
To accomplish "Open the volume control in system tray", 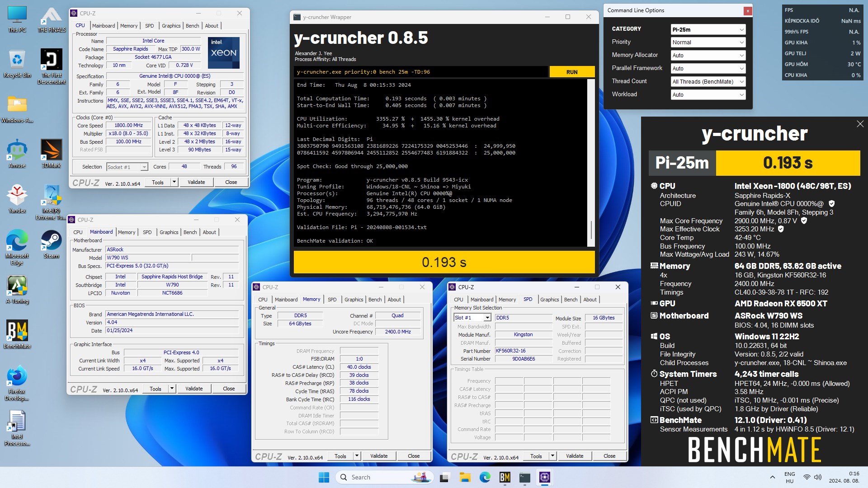I will pos(817,477).
